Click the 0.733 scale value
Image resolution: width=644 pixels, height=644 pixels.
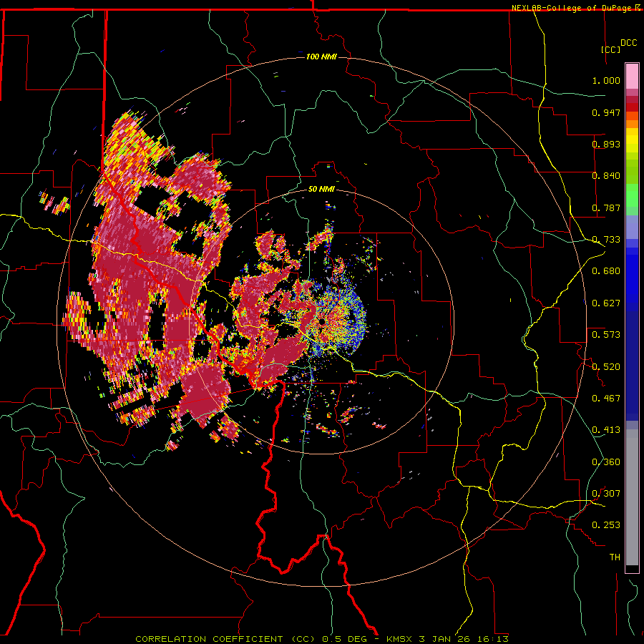[x=606, y=240]
